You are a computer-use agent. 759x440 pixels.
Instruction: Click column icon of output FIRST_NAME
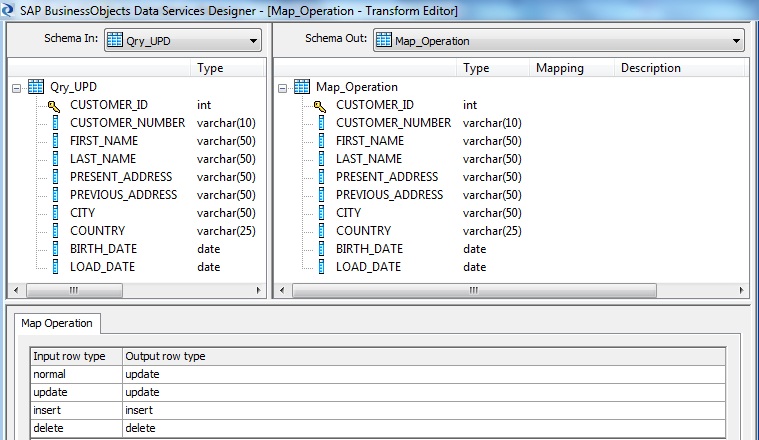(321, 141)
